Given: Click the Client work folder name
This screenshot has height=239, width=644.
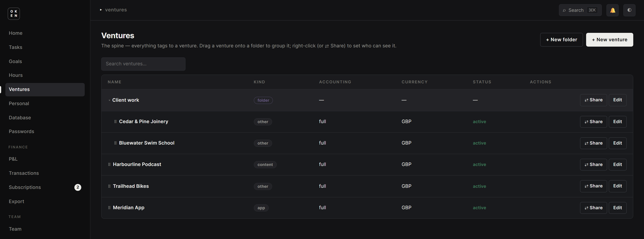Looking at the screenshot, I should point(126,100).
